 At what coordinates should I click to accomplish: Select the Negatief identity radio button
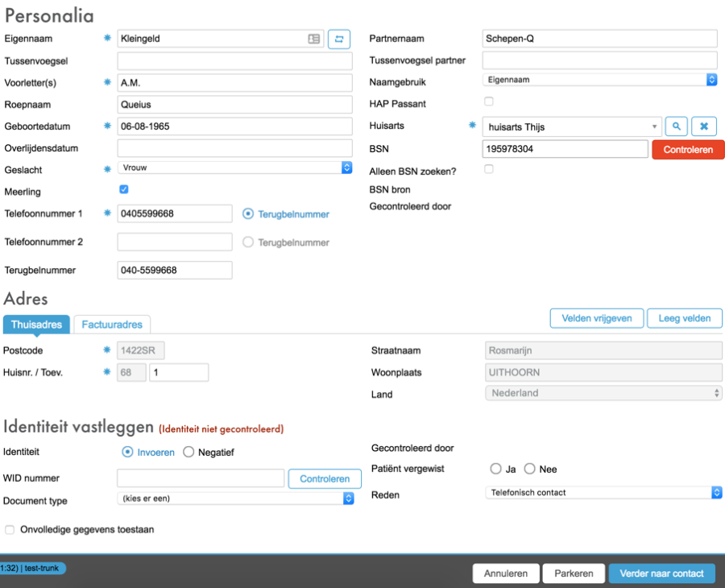(188, 453)
